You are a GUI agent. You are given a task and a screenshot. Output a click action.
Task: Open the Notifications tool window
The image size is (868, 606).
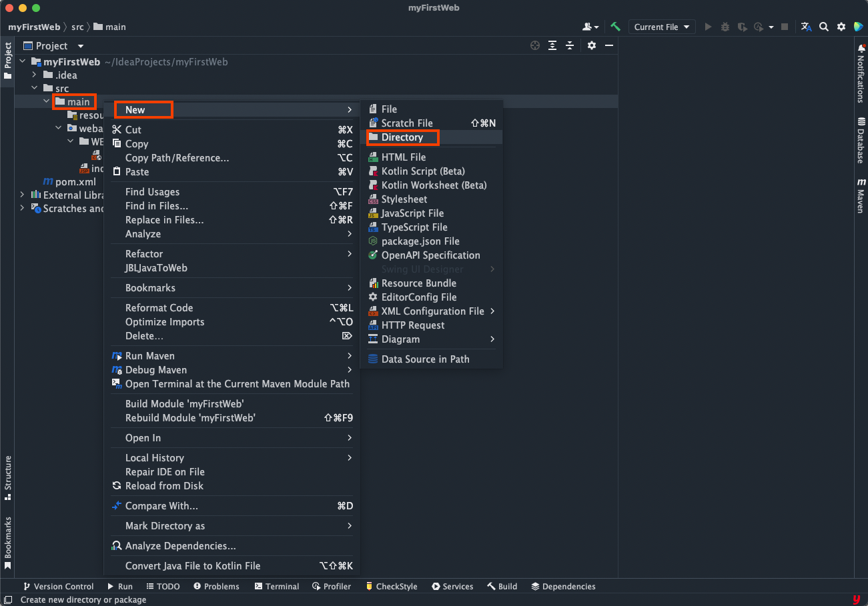point(861,74)
